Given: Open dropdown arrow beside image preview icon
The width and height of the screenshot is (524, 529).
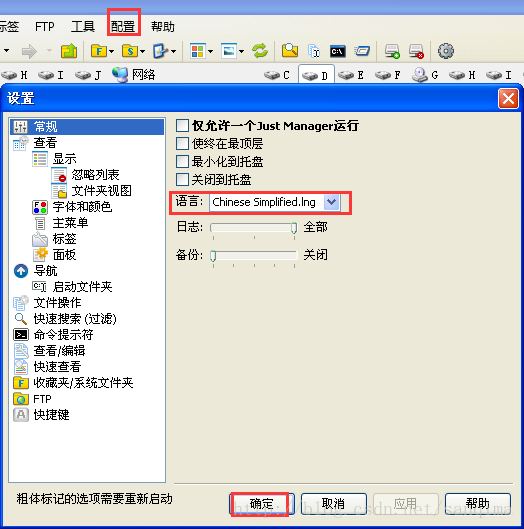Looking at the screenshot, I should pyautogui.click(x=242, y=52).
